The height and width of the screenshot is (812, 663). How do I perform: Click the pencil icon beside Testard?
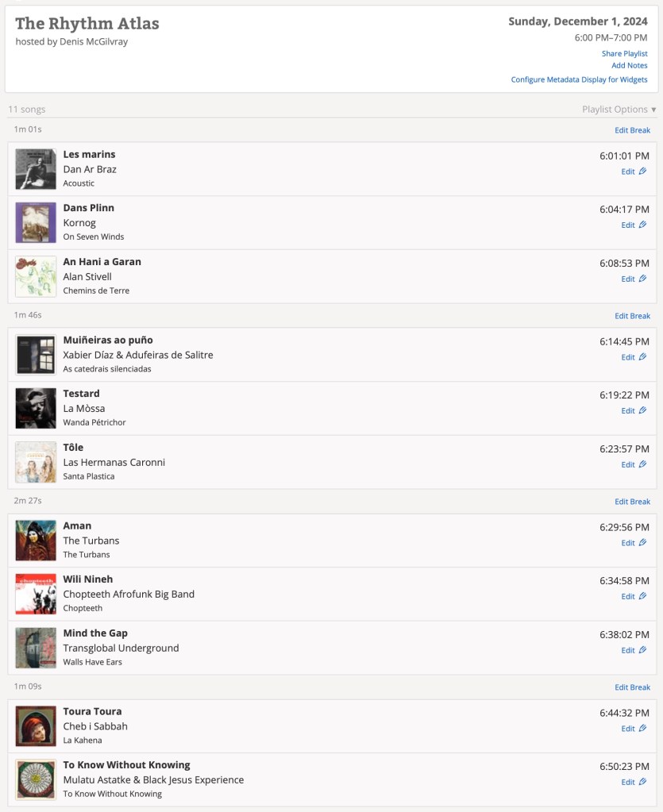click(642, 410)
